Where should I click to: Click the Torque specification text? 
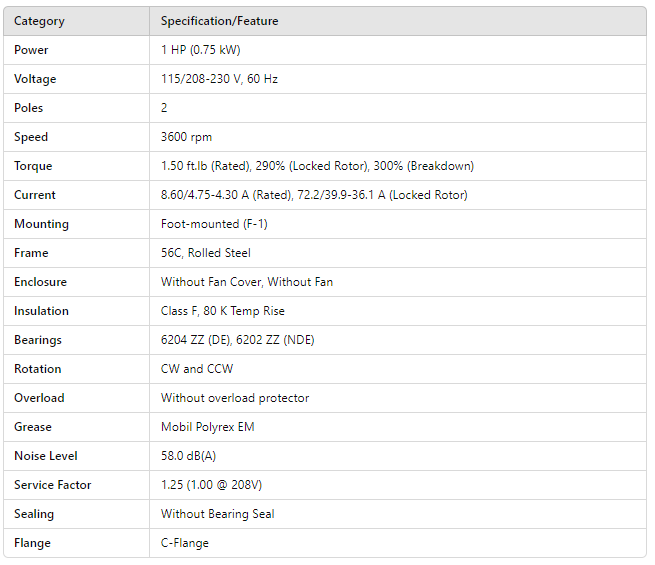point(317,166)
